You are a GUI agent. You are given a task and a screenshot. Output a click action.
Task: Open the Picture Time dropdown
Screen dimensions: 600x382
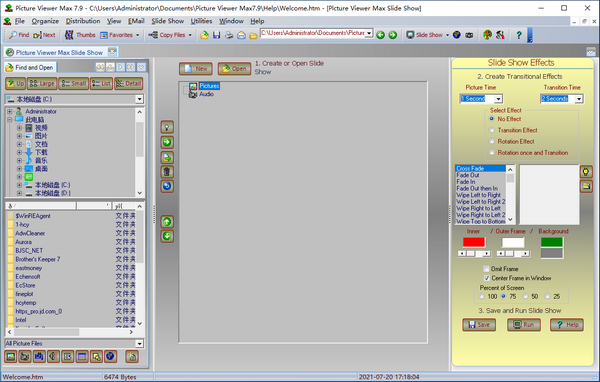[x=498, y=99]
